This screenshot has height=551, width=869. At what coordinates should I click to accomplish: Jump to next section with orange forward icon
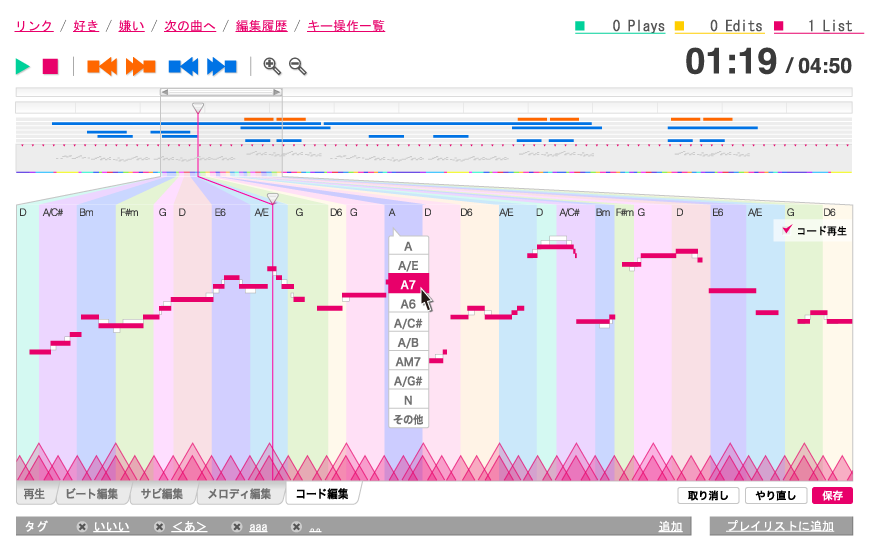point(141,67)
